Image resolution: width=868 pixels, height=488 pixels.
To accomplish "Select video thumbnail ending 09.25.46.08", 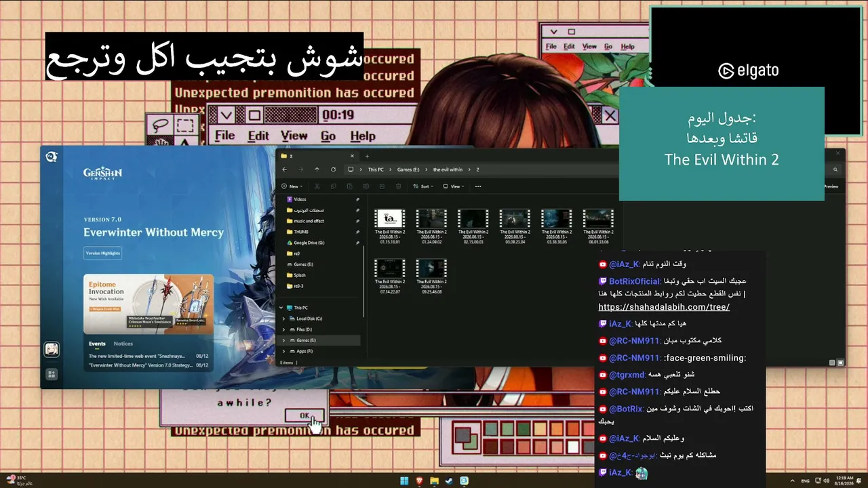I will [x=431, y=276].
